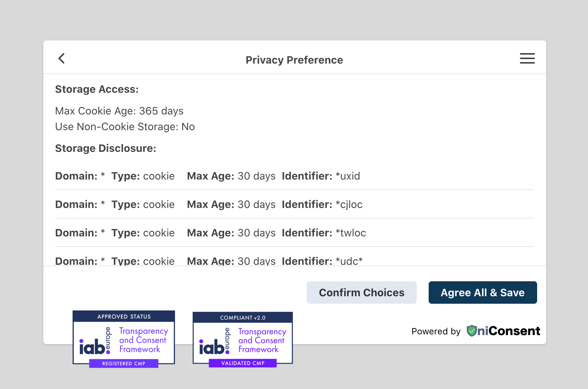Click the Powered by text
The height and width of the screenshot is (389, 588).
(436, 331)
